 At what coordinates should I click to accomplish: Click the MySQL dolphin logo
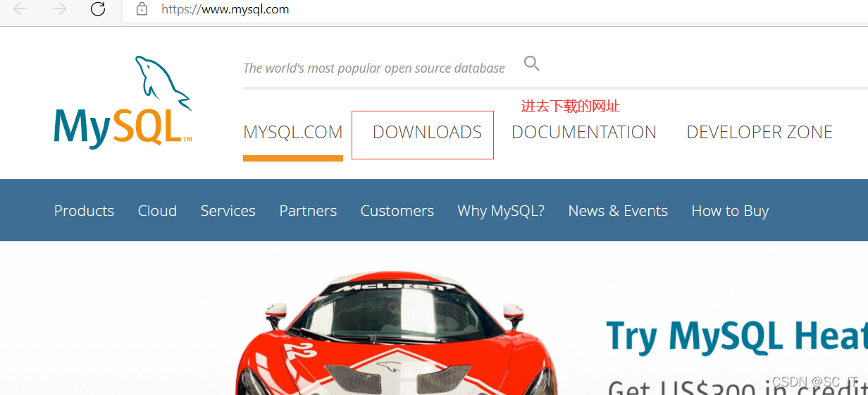point(123,102)
